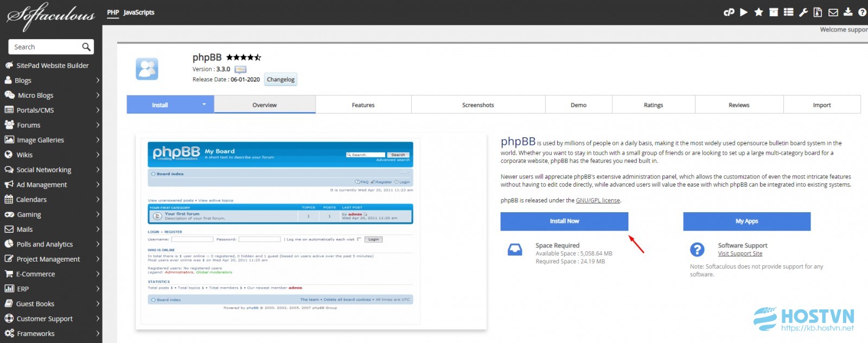
Task: Open settings with the wrench icon
Action: pos(803,12)
